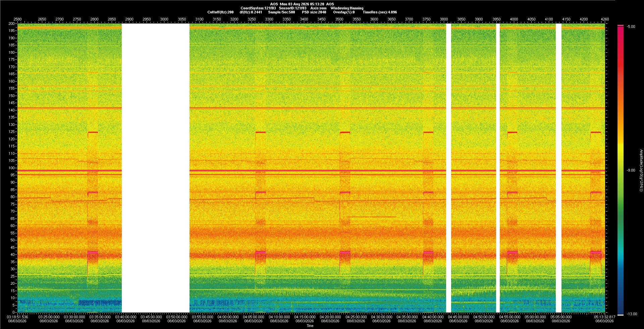Click the '0' frequency axis label

[14, 312]
